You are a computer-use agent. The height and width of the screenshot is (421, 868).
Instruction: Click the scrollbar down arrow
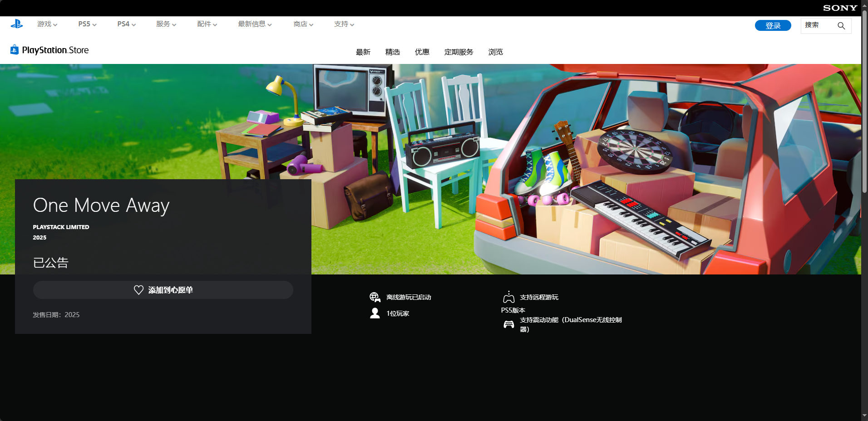point(865,416)
